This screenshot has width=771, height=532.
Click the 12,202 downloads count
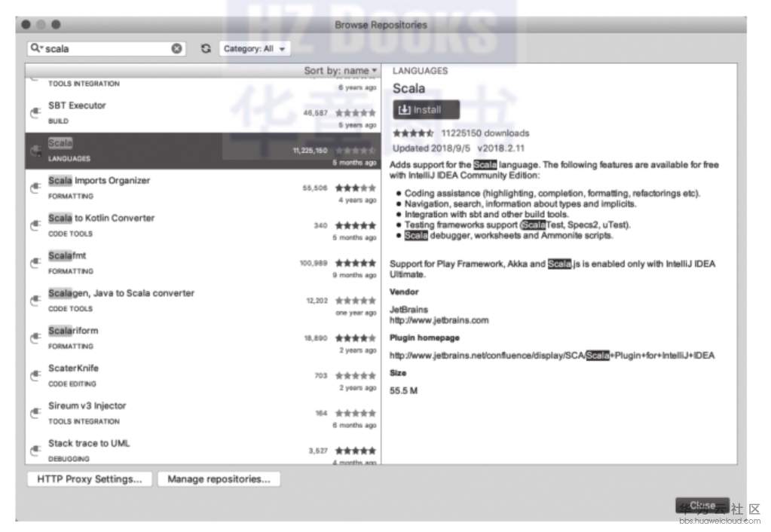click(x=317, y=301)
